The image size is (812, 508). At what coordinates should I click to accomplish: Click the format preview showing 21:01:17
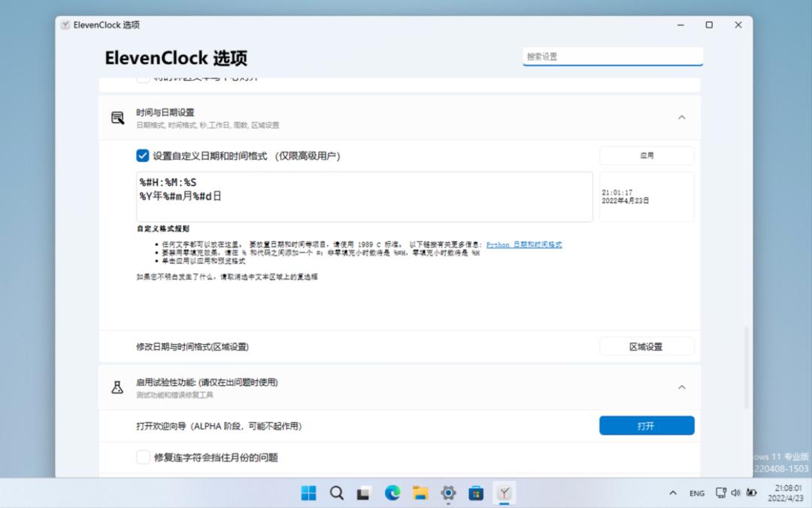tap(647, 196)
